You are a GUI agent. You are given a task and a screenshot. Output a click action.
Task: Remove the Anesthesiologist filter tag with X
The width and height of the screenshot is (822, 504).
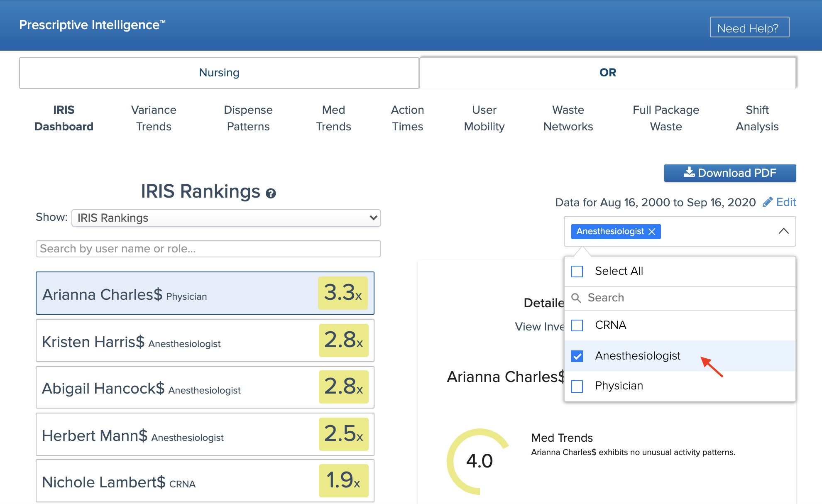point(652,232)
